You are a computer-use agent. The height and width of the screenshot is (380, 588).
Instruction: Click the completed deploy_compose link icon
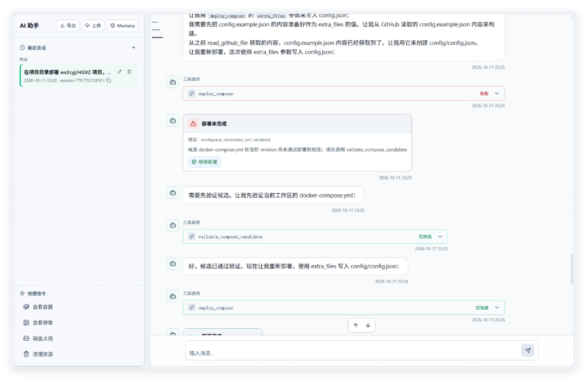(x=192, y=308)
